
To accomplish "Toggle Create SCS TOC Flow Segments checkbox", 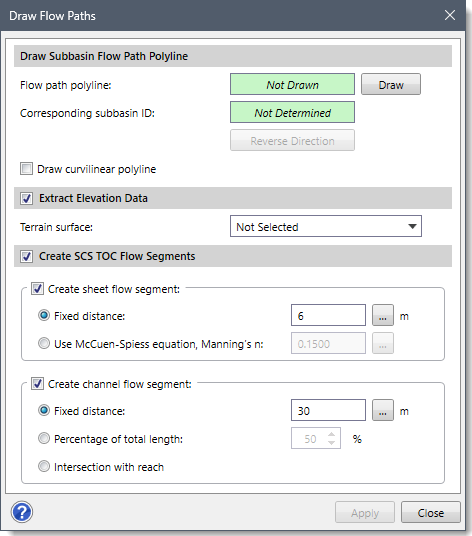I will click(26, 256).
